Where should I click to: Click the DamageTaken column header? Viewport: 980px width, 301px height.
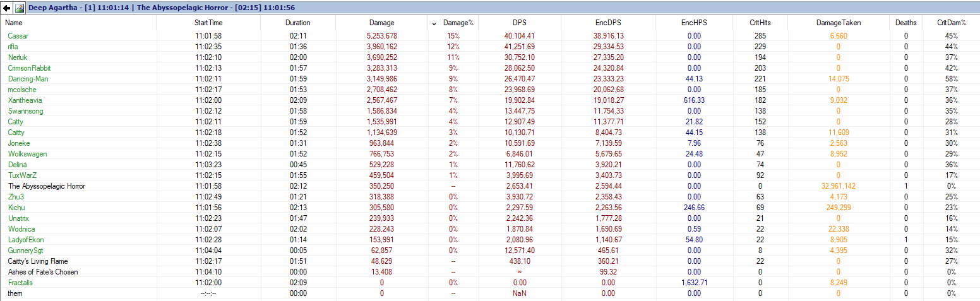click(839, 23)
